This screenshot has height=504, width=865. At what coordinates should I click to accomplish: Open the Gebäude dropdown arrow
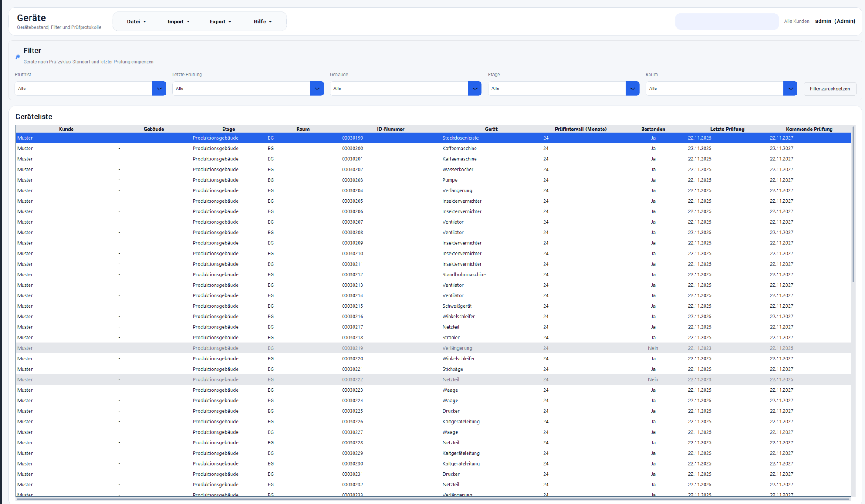coord(475,89)
